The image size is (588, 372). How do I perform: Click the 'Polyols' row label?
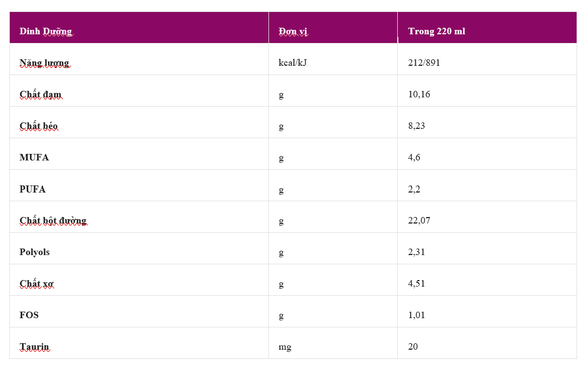pyautogui.click(x=35, y=252)
